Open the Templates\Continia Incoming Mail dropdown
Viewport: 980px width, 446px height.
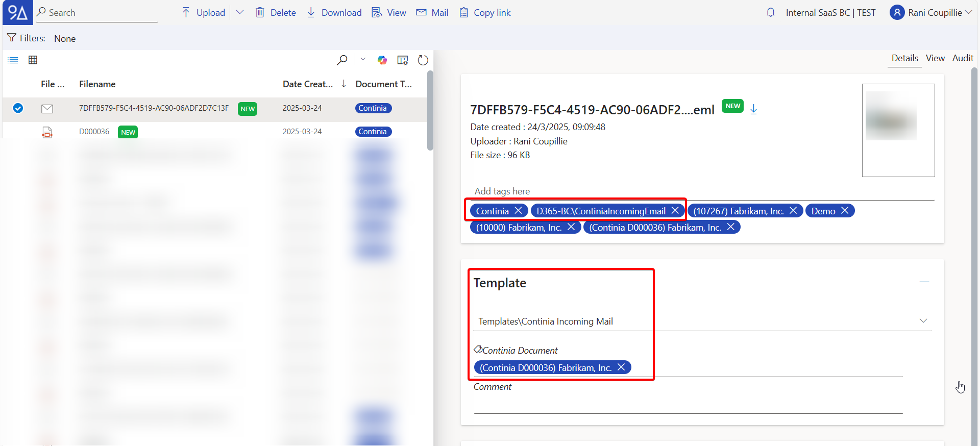[923, 321]
